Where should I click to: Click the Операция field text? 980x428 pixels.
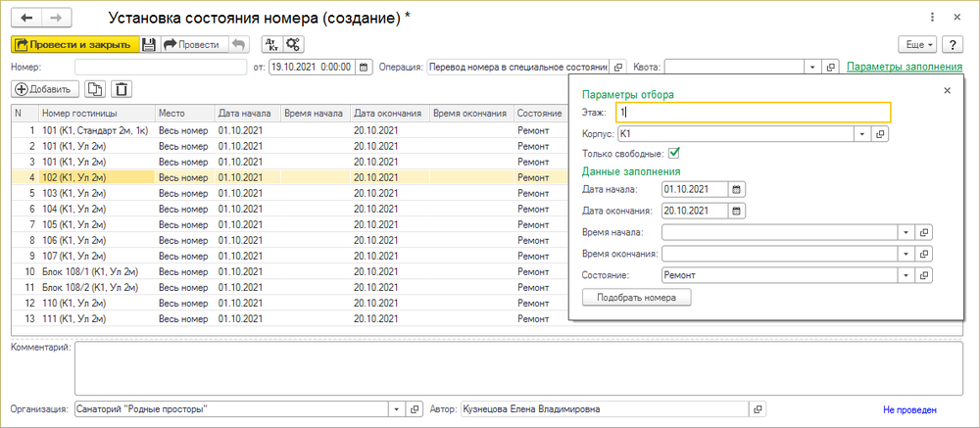(518, 67)
